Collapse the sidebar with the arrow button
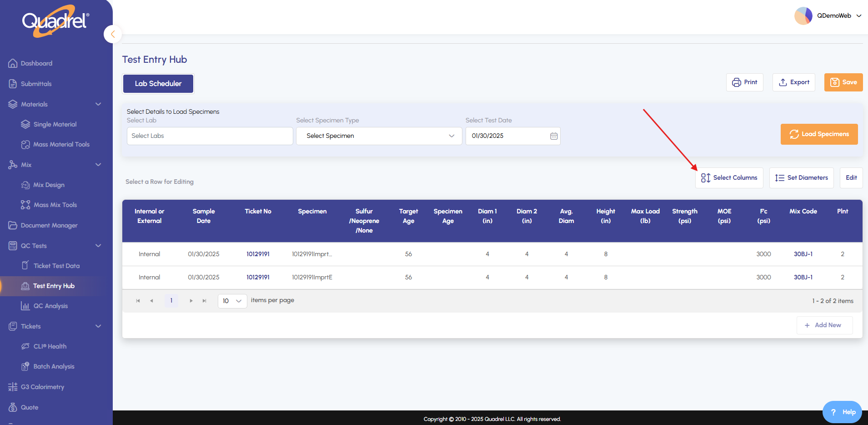This screenshot has height=425, width=868. (x=112, y=34)
